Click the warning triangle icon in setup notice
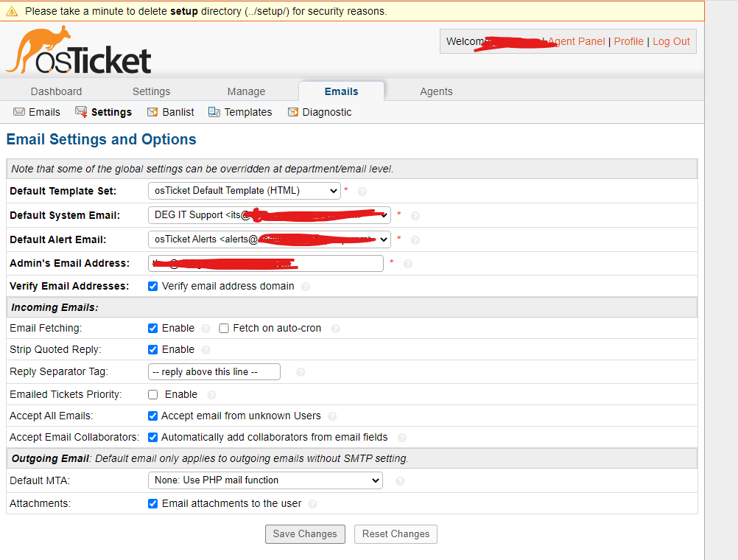 (x=12, y=11)
